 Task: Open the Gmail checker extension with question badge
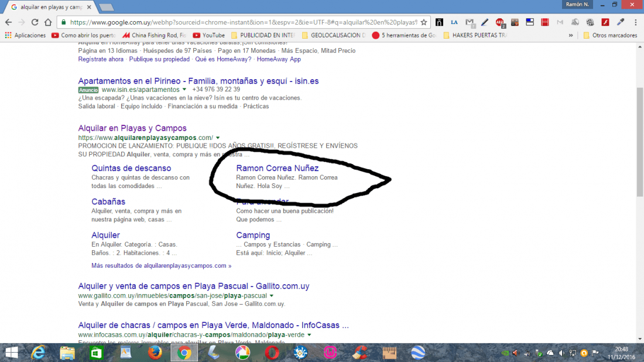click(470, 23)
